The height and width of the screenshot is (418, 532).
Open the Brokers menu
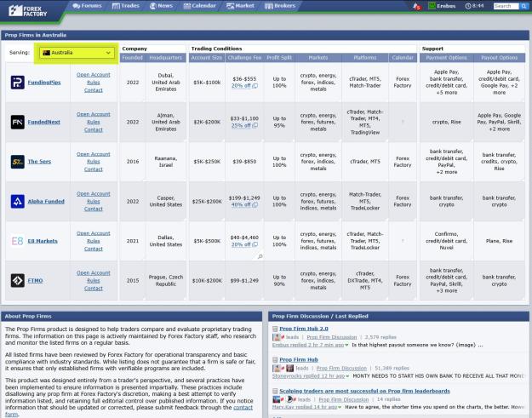click(280, 6)
